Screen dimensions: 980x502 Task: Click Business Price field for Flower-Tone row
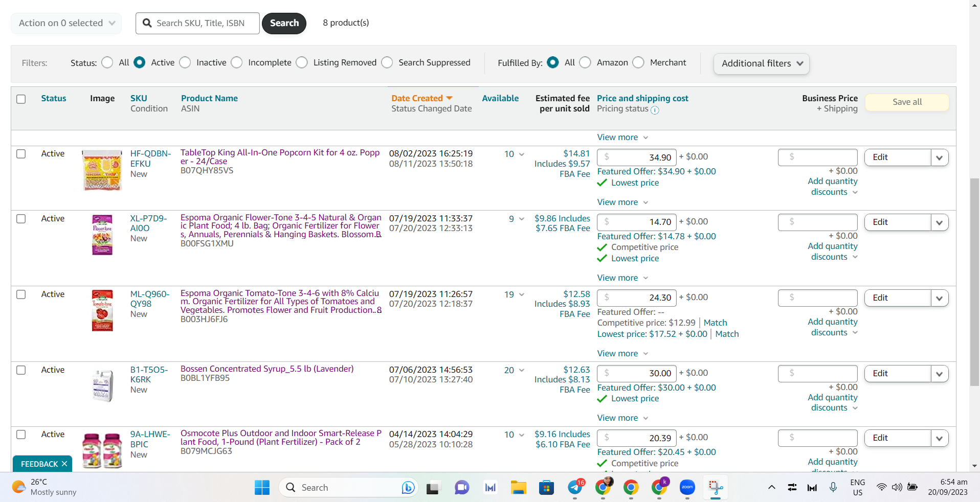pos(817,222)
